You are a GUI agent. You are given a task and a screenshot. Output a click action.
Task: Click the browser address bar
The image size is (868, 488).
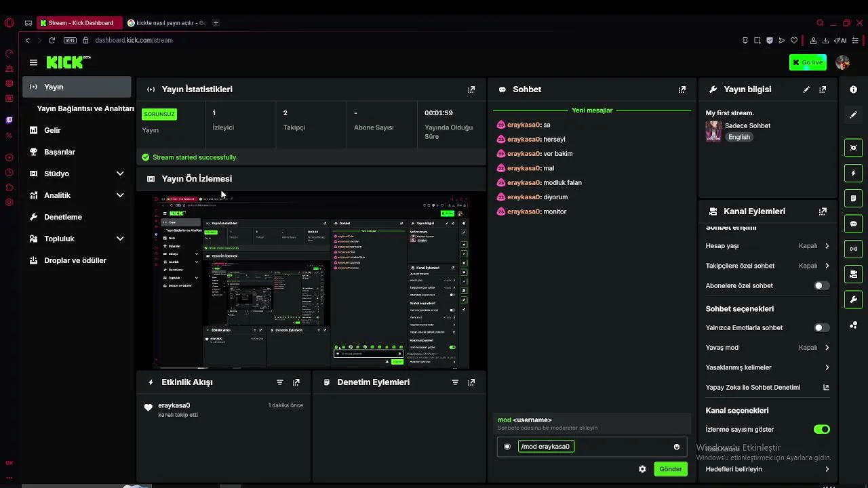407,40
